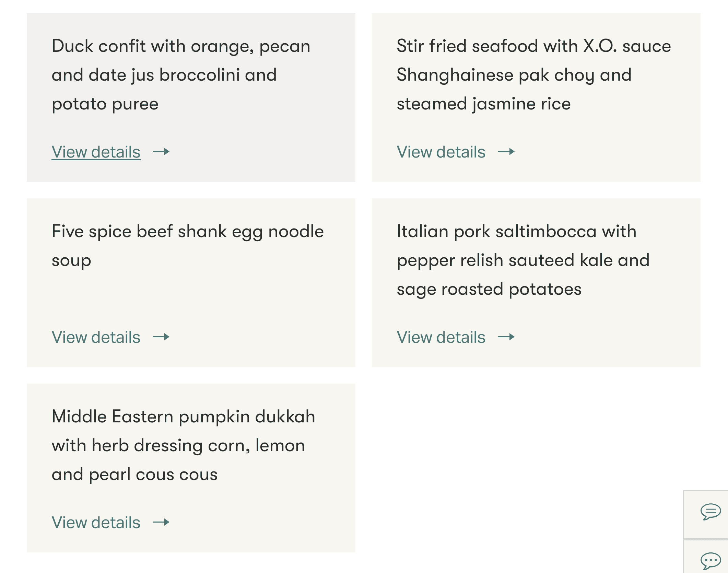728x573 pixels.
Task: Click the 'steamed jasmine rice' text line
Action: tap(483, 104)
